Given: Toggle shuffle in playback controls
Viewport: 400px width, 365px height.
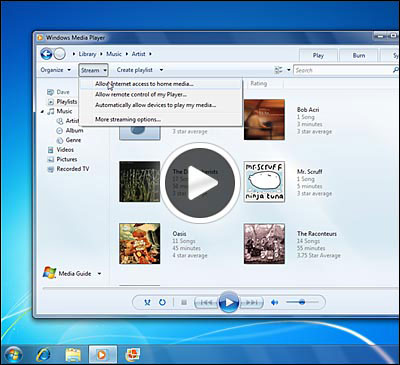Looking at the screenshot, I should [147, 303].
